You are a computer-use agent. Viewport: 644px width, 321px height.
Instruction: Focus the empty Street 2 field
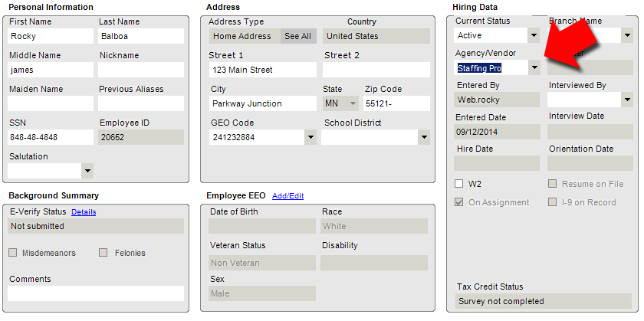(x=376, y=70)
